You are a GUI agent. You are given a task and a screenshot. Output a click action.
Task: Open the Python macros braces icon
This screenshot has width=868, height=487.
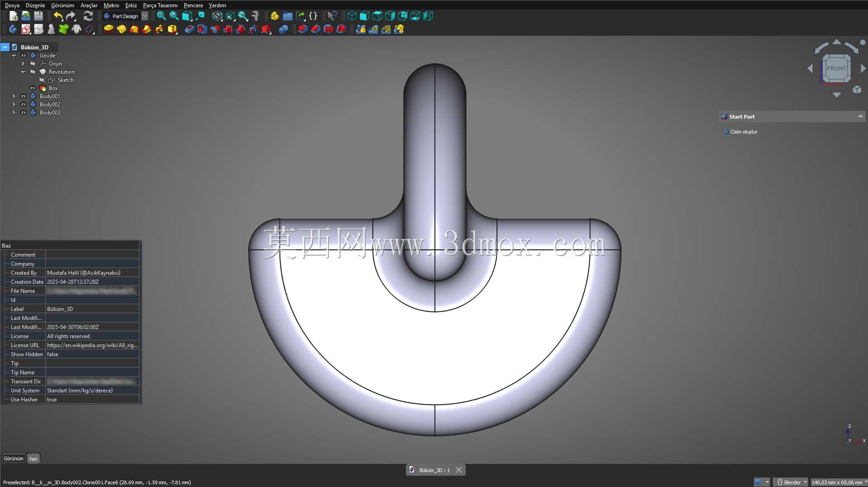point(313,16)
